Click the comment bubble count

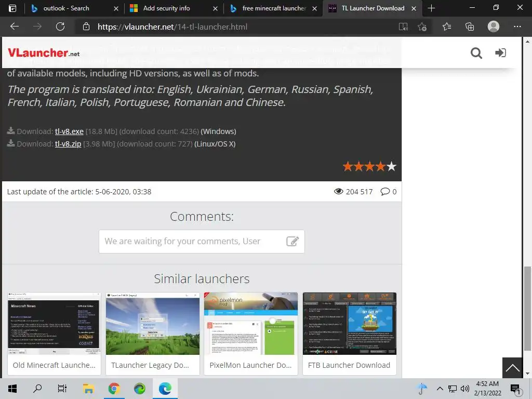[389, 192]
